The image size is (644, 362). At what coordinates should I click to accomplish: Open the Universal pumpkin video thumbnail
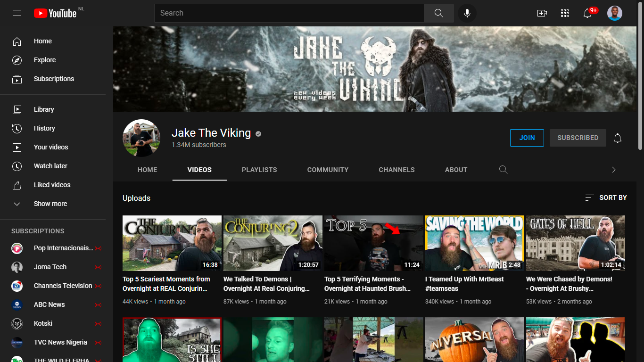pos(475,339)
